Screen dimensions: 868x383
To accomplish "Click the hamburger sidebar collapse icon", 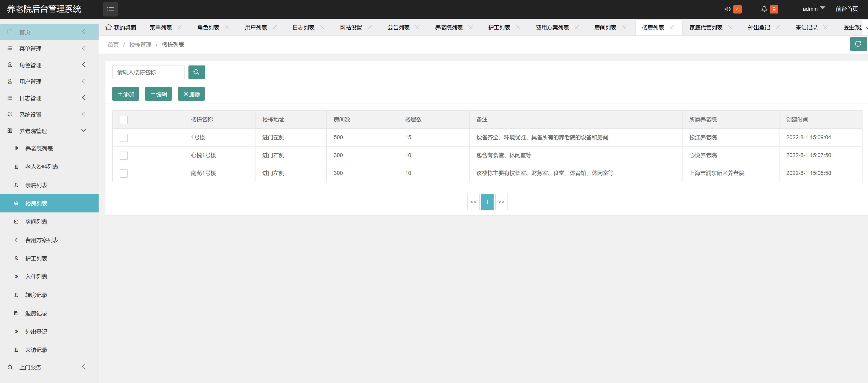I will point(110,9).
